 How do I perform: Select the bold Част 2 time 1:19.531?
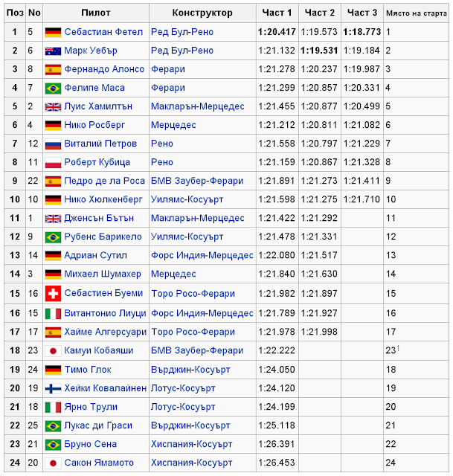(319, 51)
